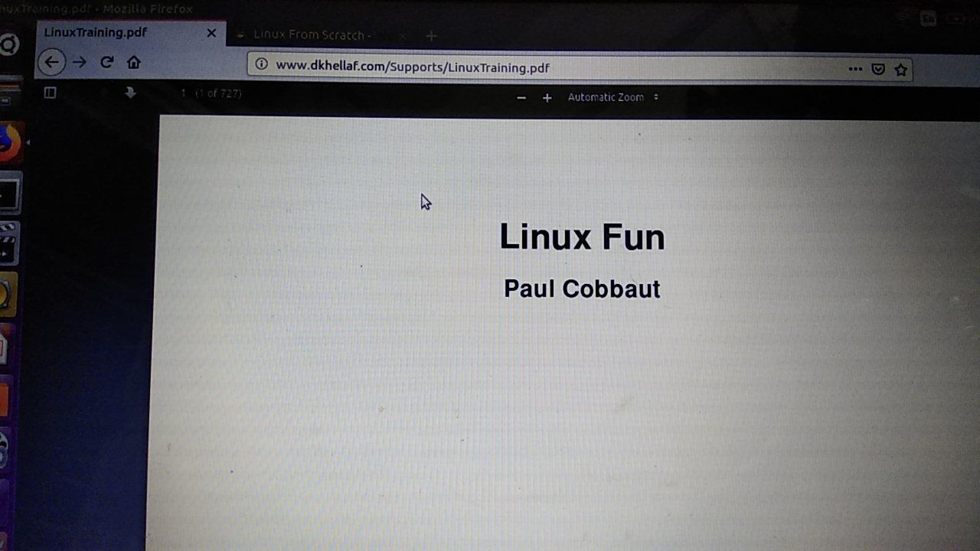Viewport: 980px width, 551px height.
Task: Open the Firefox home page button
Action: tap(134, 63)
